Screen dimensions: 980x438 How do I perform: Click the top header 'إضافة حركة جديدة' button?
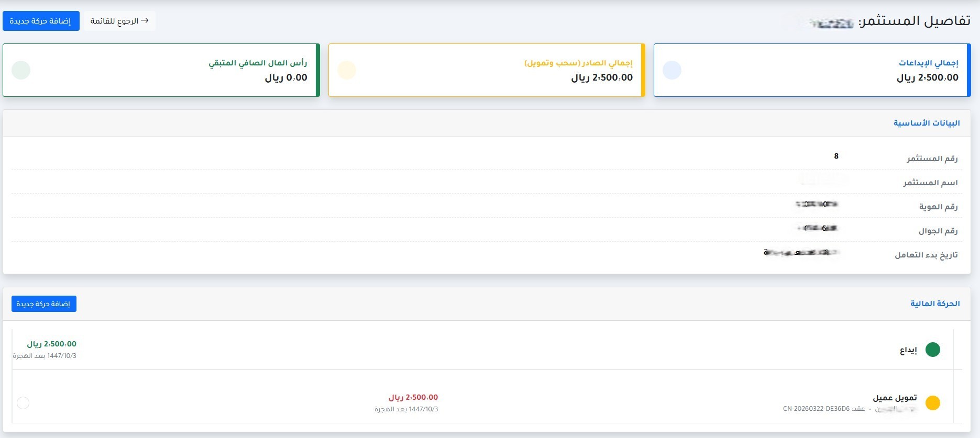[41, 21]
